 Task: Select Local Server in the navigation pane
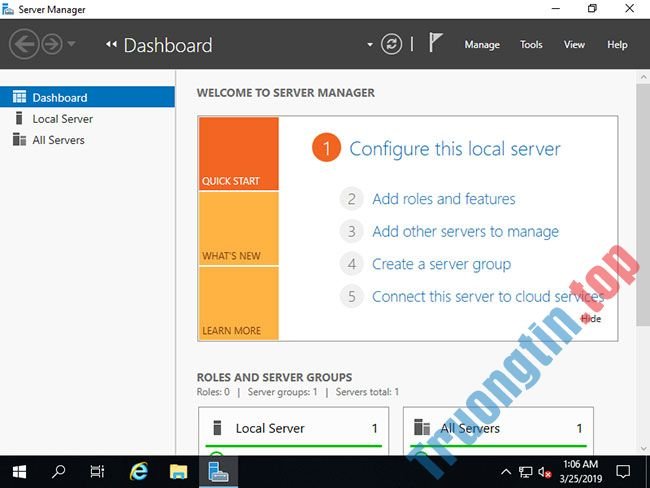click(87, 119)
